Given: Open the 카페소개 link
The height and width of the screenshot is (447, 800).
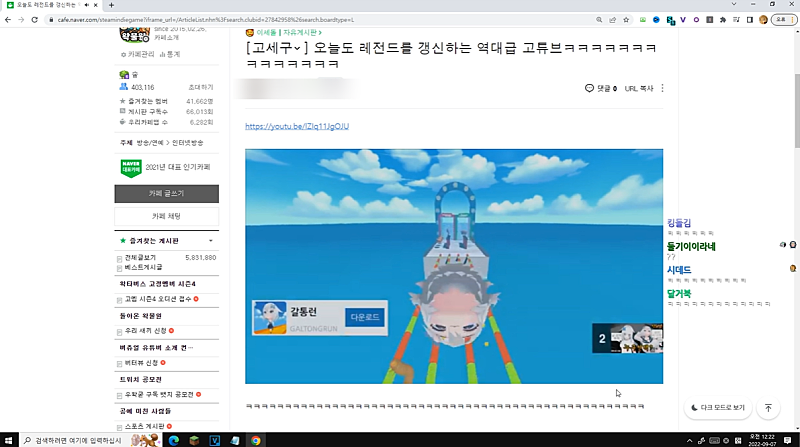Looking at the screenshot, I should (167, 38).
